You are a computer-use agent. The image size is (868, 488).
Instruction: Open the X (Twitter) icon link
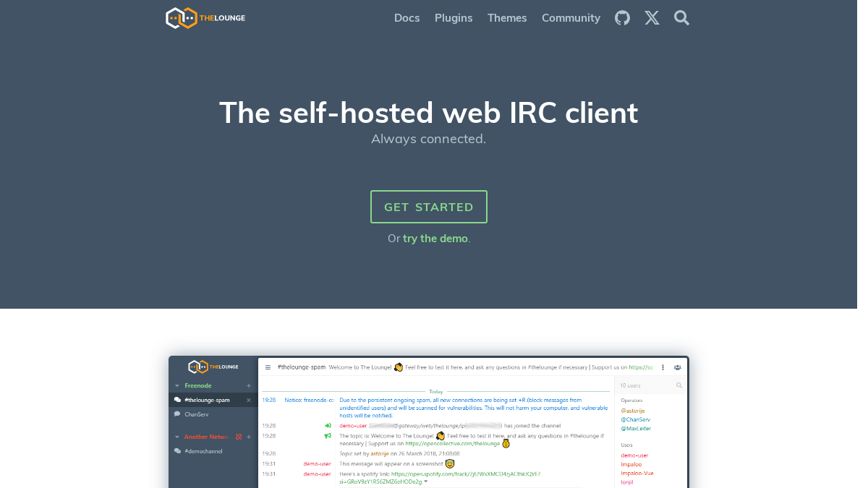pos(652,18)
